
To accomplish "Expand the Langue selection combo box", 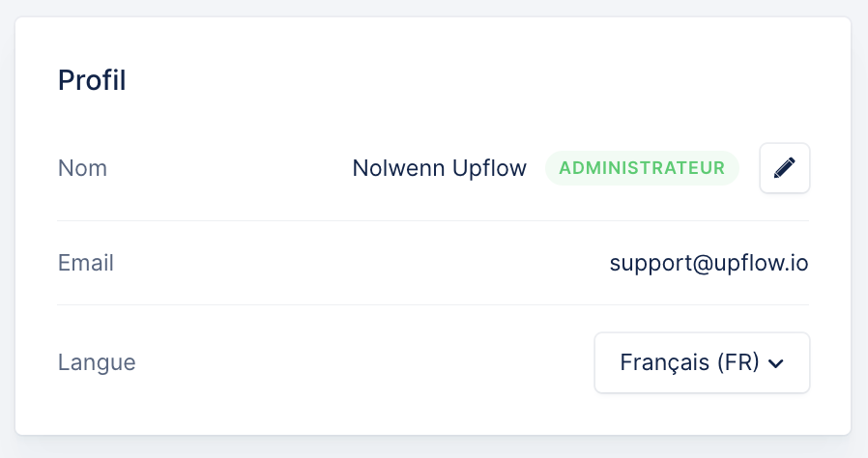I will tap(702, 363).
